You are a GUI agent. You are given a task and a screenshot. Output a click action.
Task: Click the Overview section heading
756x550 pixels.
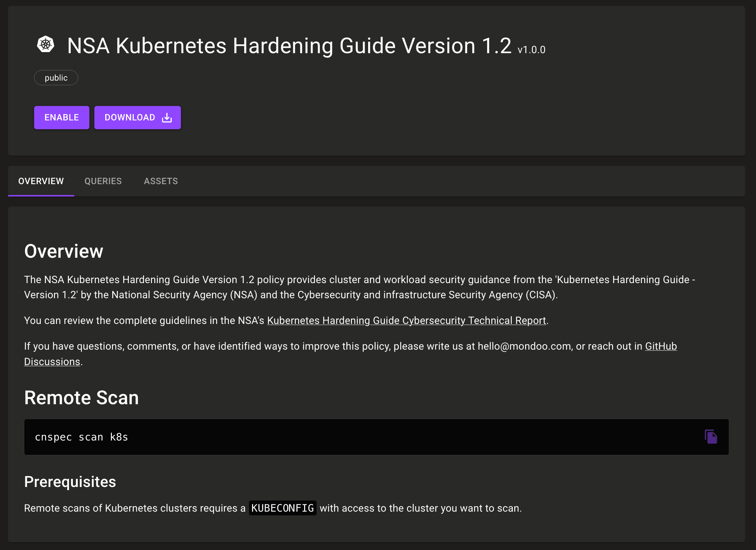coord(64,251)
